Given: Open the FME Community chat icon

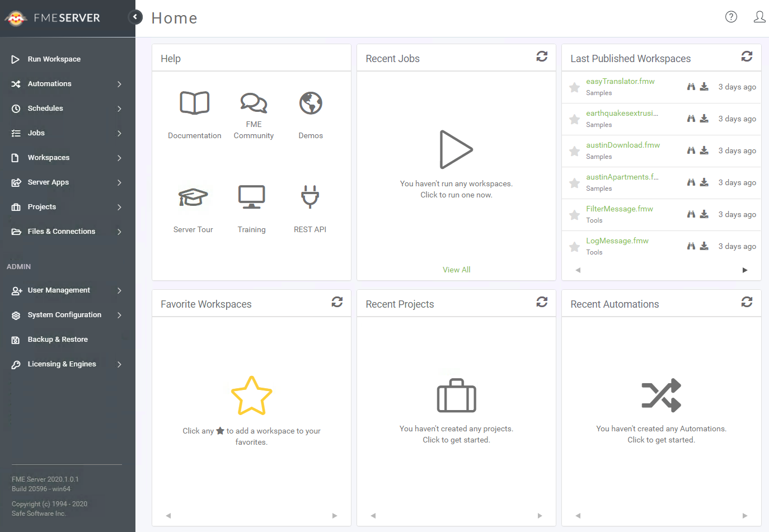Looking at the screenshot, I should pyautogui.click(x=254, y=103).
